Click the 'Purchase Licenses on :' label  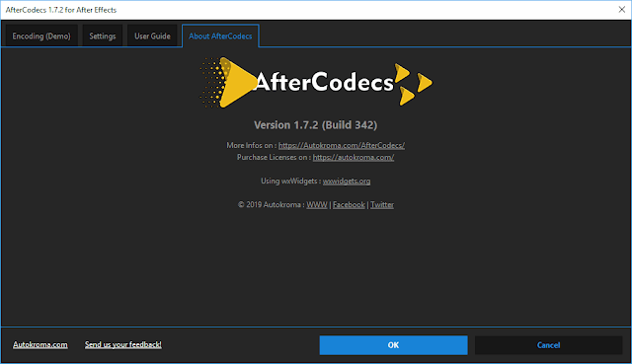pos(275,158)
